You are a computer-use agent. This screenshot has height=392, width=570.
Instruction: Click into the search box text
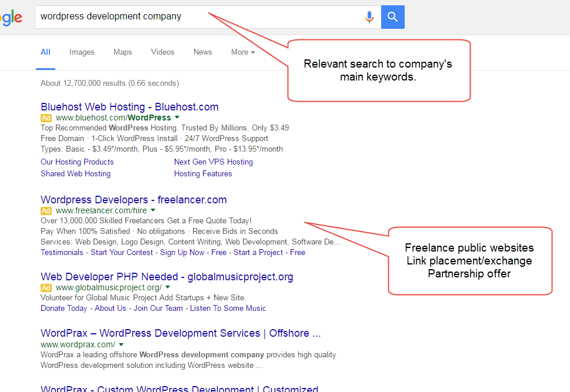tap(111, 16)
